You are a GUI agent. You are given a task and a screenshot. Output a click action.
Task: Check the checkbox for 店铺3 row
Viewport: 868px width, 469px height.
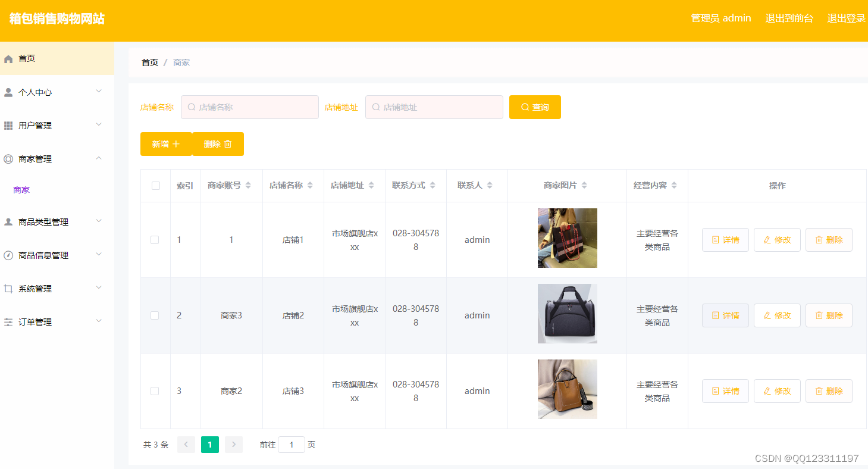tap(155, 391)
